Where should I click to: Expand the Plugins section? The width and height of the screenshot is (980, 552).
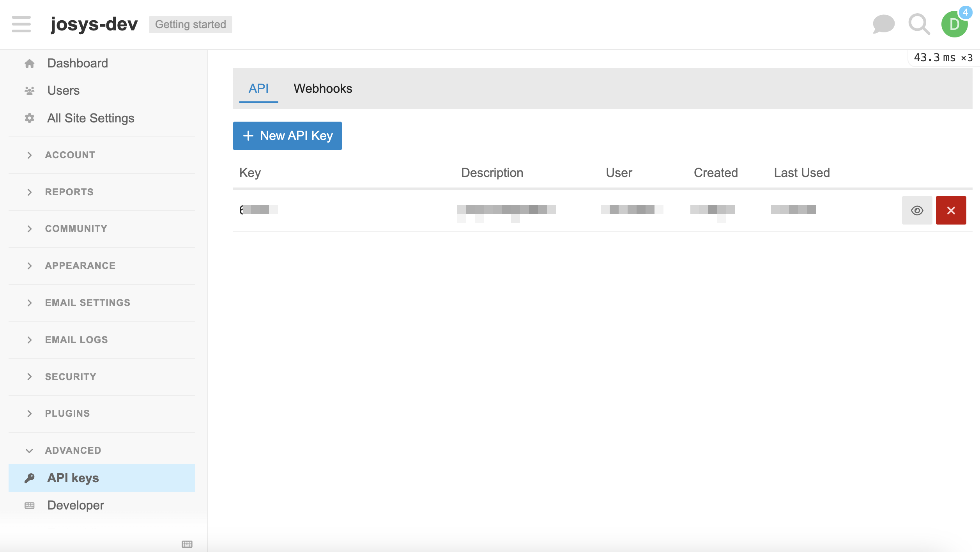(x=67, y=413)
